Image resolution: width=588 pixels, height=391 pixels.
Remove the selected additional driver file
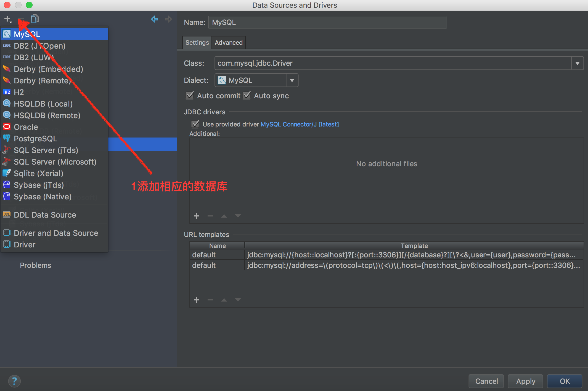(x=210, y=216)
